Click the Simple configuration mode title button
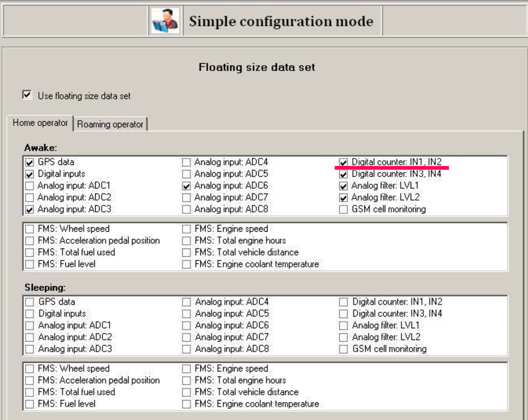 click(281, 21)
